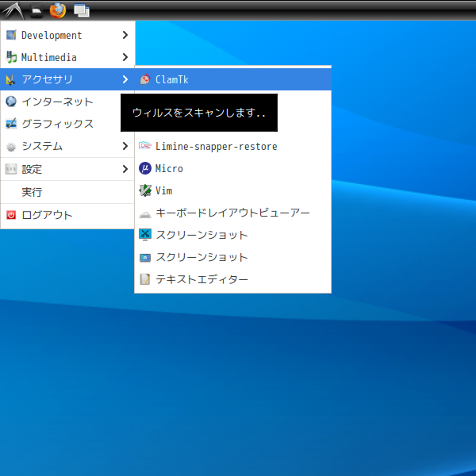Click the 設定 preferences icon
Viewport: 476px width, 476px height.
coord(11,169)
